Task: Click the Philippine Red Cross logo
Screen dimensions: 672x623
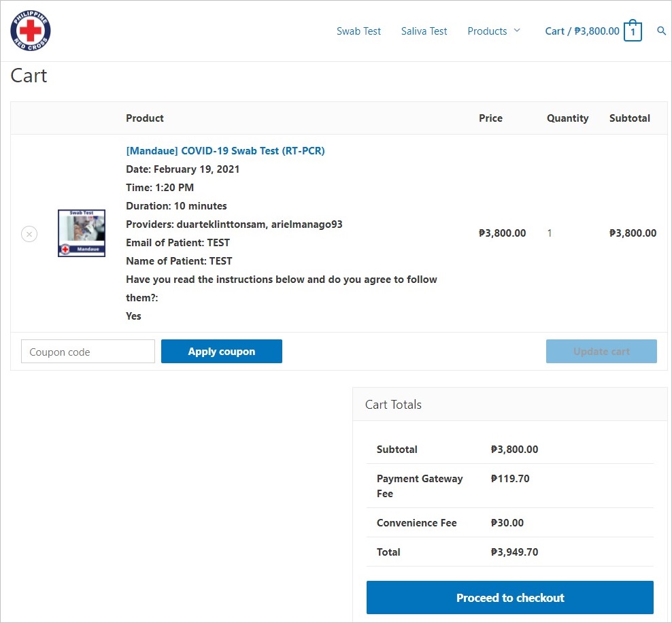Action: pyautogui.click(x=31, y=31)
